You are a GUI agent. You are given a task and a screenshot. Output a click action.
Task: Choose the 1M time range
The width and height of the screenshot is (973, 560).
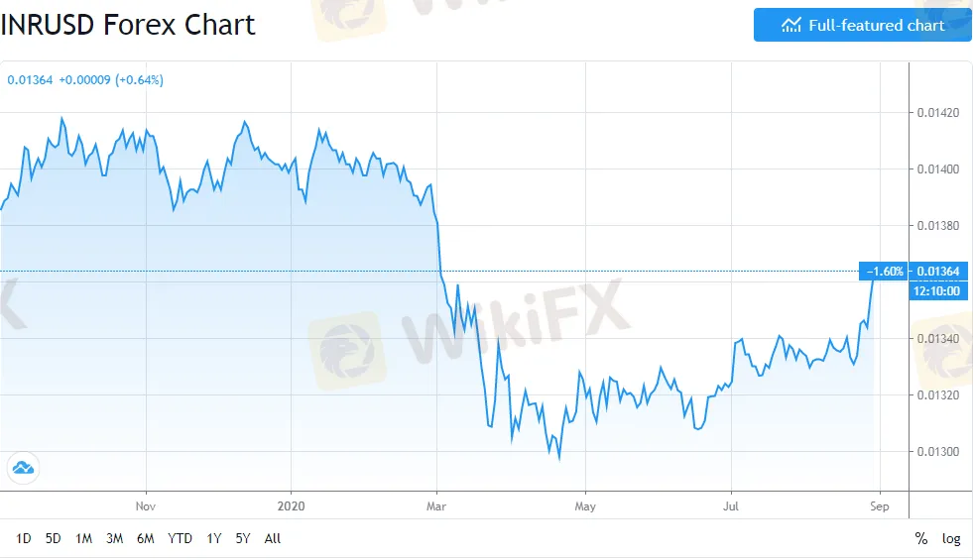coord(83,539)
